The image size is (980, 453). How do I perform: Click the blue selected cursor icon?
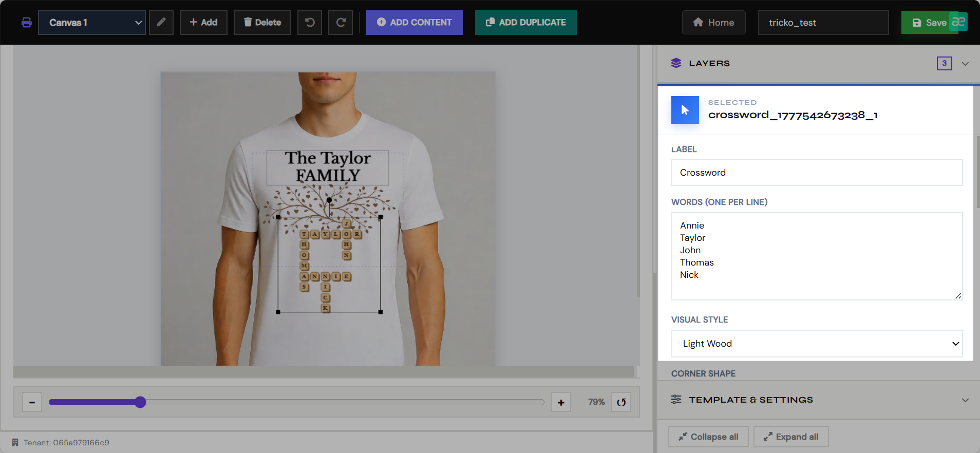point(685,110)
